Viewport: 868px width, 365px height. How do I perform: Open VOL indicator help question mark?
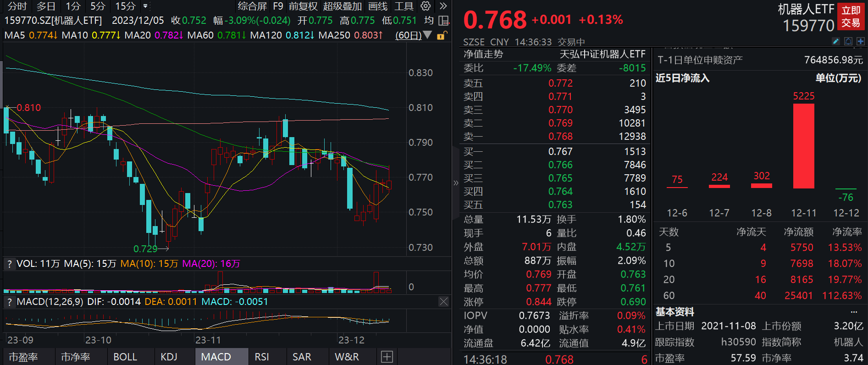point(9,264)
